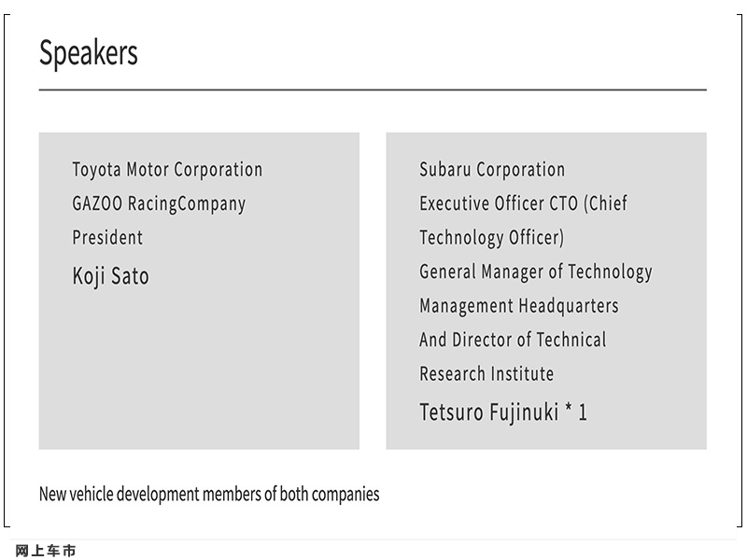Click the Speakers heading
Screen dimensions: 747x560
(88, 53)
